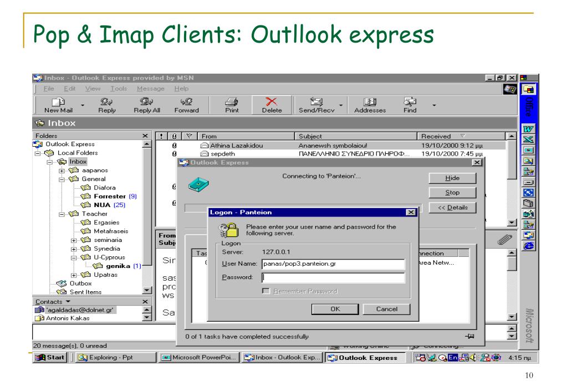Click the Hide button in the connecting dialog
The width and height of the screenshot is (567, 392).
(x=452, y=178)
